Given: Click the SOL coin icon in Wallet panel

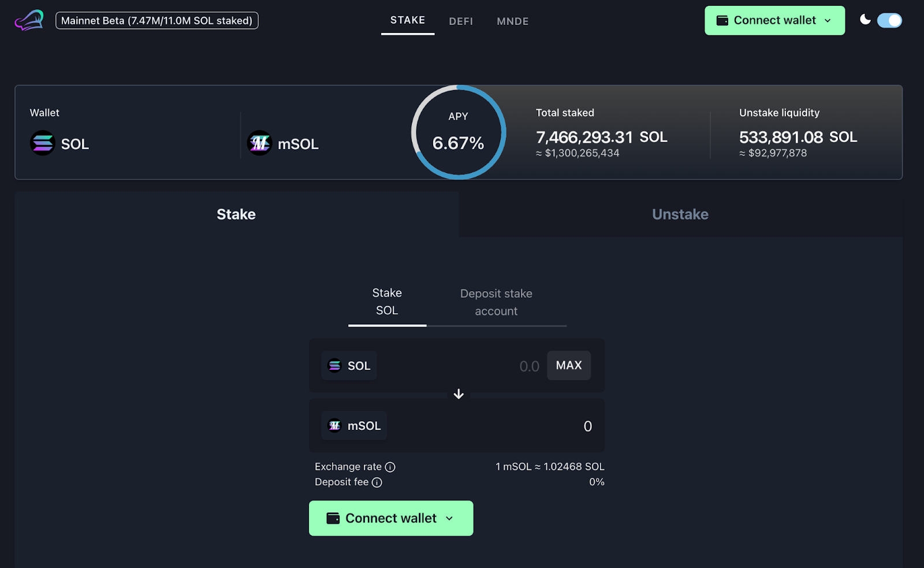Looking at the screenshot, I should (42, 143).
